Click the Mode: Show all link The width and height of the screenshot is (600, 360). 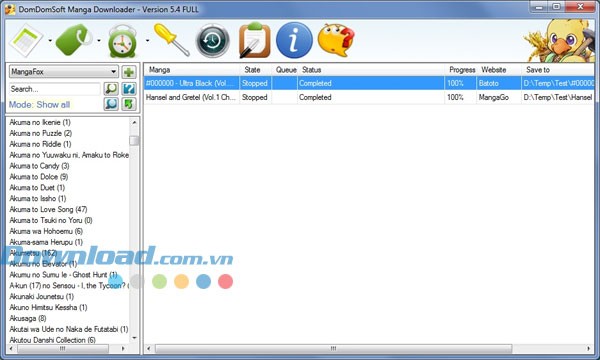[39, 104]
